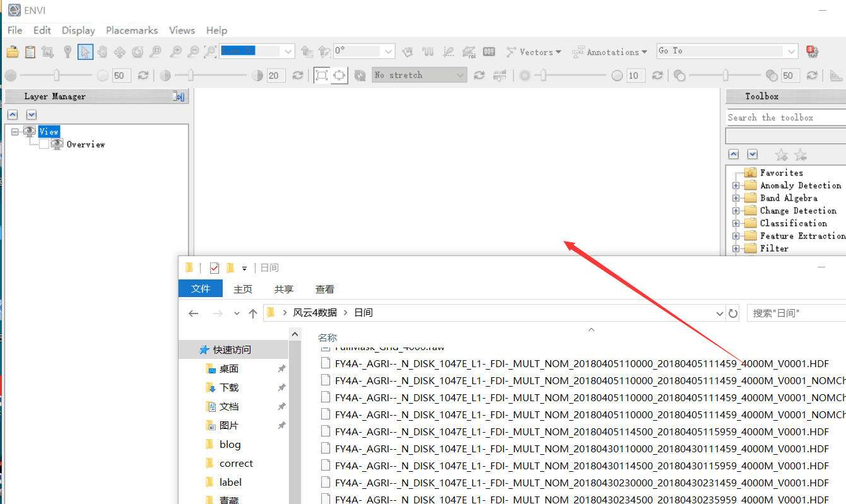The image size is (846, 504).
Task: Click the red-badged icon beside Go To
Action: point(812,52)
